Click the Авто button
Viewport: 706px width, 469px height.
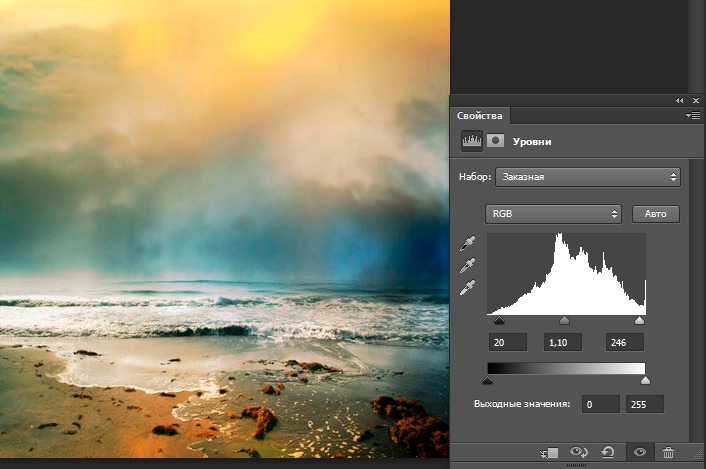pos(655,214)
